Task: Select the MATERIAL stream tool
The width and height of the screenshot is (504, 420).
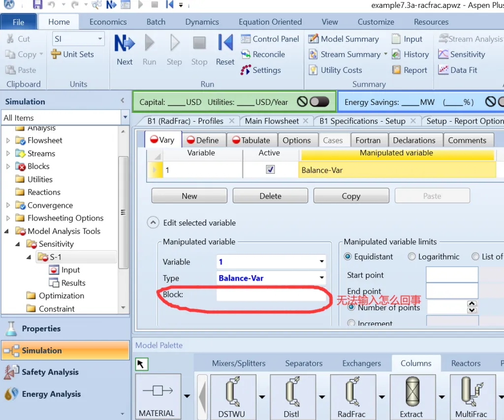Action: tap(158, 396)
